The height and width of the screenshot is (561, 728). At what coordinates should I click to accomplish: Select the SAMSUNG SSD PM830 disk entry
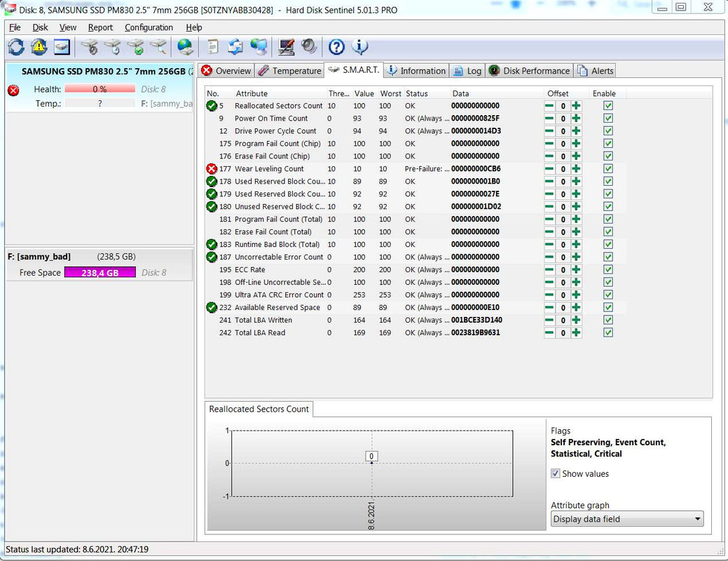click(x=99, y=88)
